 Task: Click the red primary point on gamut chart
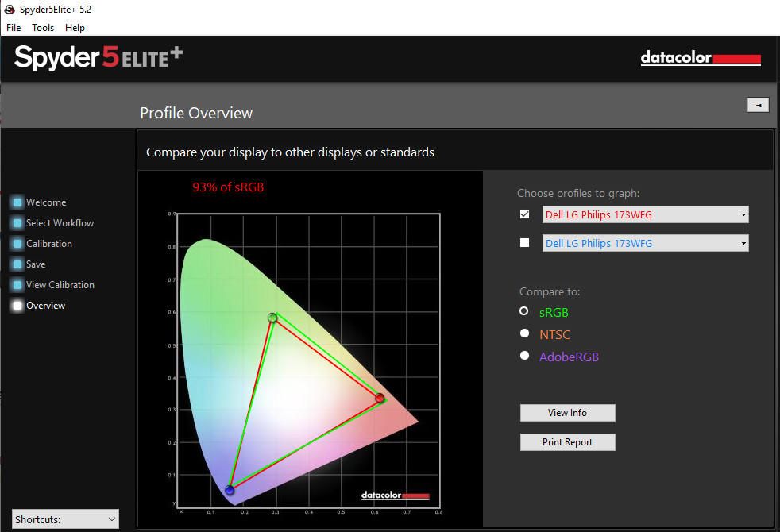(x=380, y=398)
